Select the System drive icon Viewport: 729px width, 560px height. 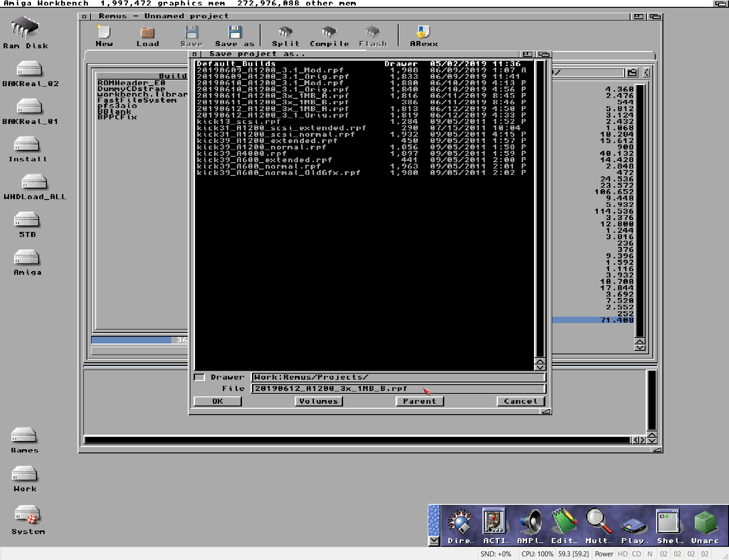(x=28, y=520)
